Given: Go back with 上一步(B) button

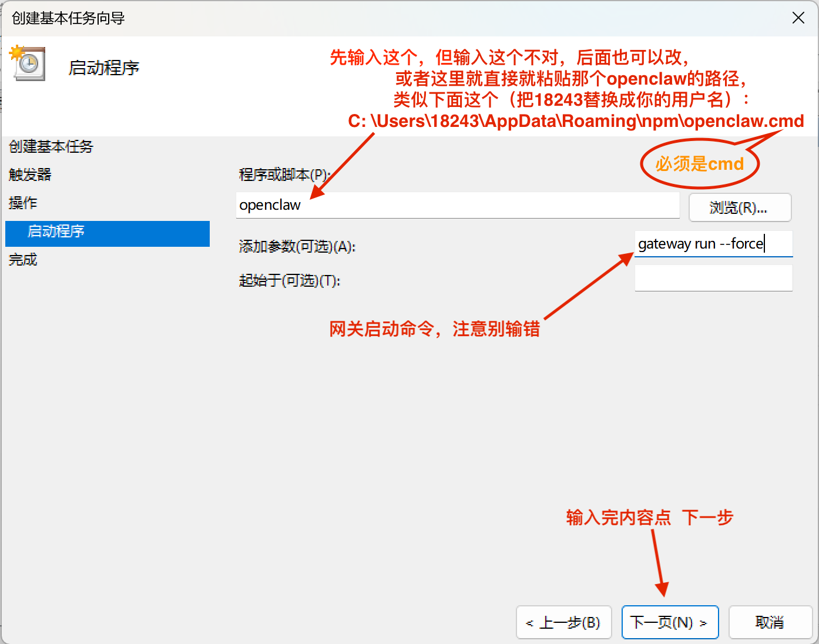Looking at the screenshot, I should (x=564, y=622).
